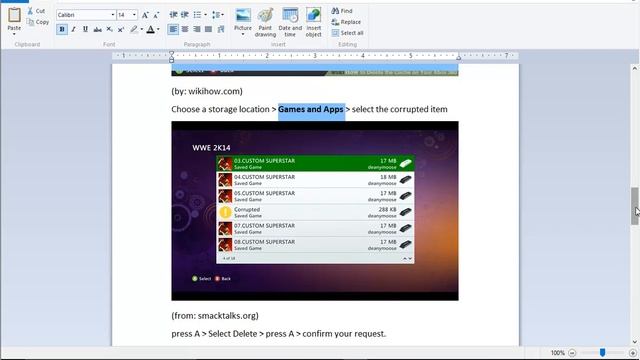Insert Date and time
The image size is (640, 360).
pos(290,22)
